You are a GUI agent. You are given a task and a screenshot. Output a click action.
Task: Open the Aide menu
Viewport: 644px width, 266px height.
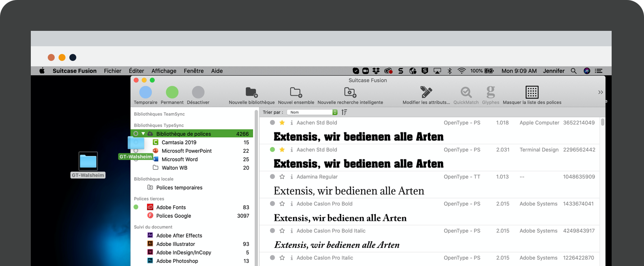pos(217,71)
